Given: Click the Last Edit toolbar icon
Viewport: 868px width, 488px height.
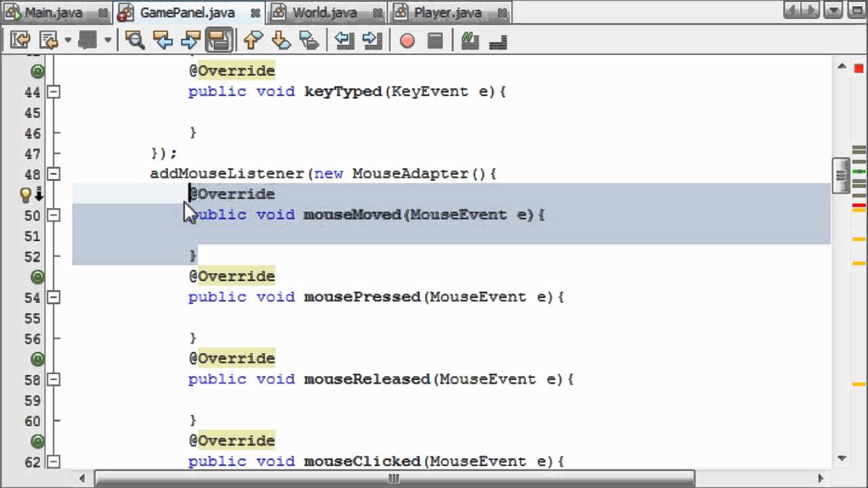Looking at the screenshot, I should pos(20,41).
